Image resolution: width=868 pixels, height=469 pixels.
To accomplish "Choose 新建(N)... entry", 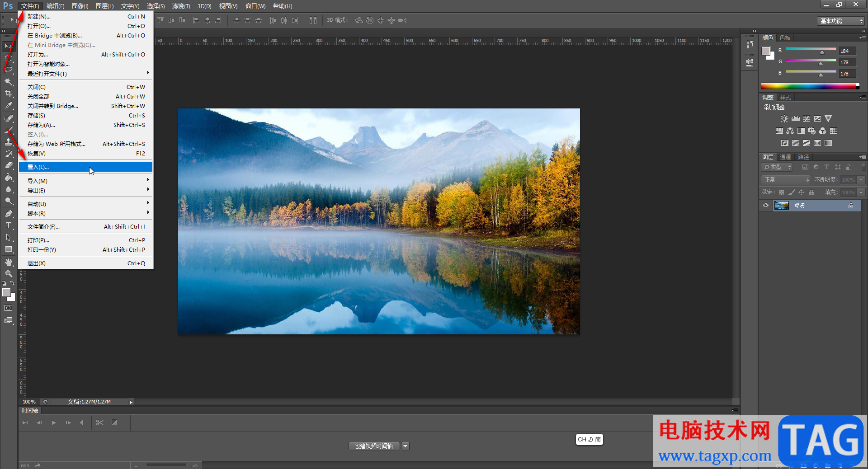I will 86,17.
